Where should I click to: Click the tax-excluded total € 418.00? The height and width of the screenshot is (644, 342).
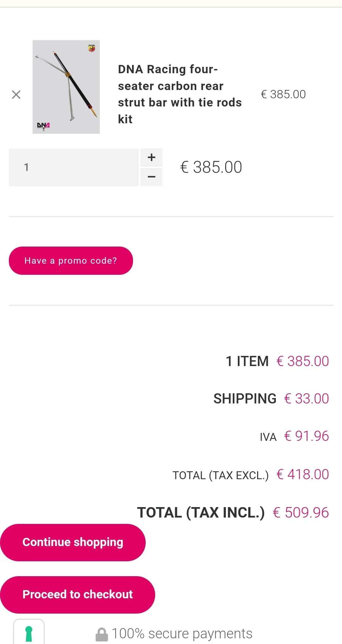[x=303, y=474]
